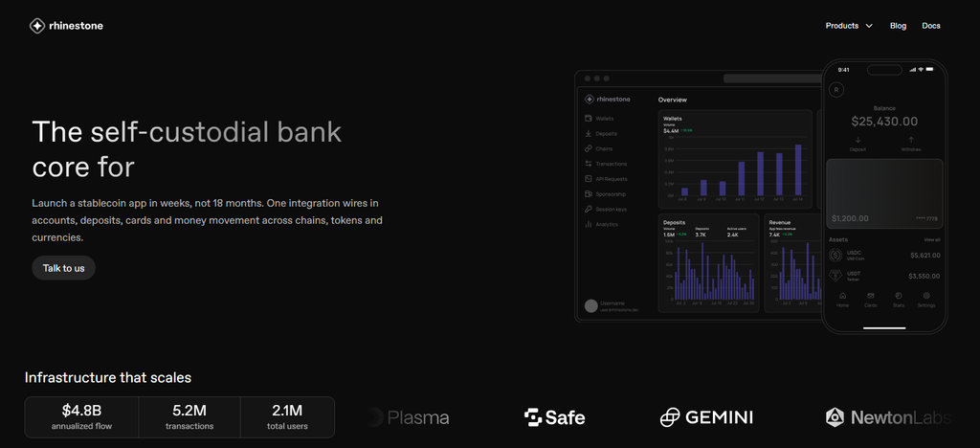The height and width of the screenshot is (448, 980).
Task: Click the USDC coin icon in the phone
Action: 835,255
